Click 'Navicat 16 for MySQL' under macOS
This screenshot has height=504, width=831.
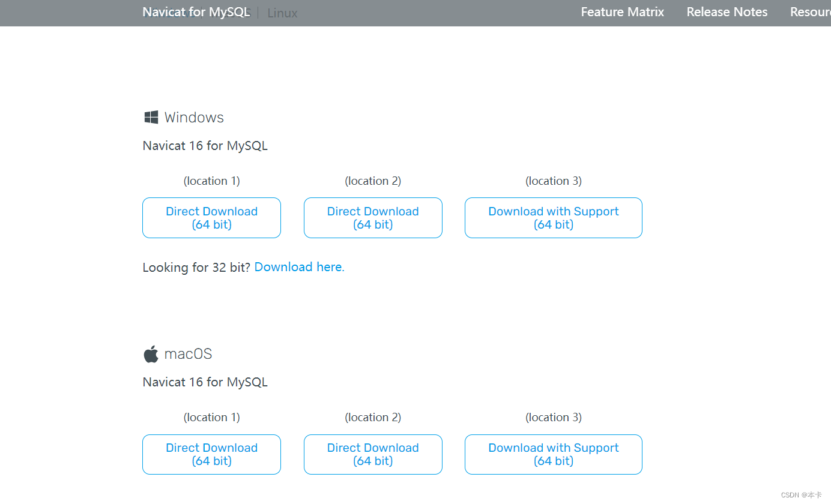[205, 382]
